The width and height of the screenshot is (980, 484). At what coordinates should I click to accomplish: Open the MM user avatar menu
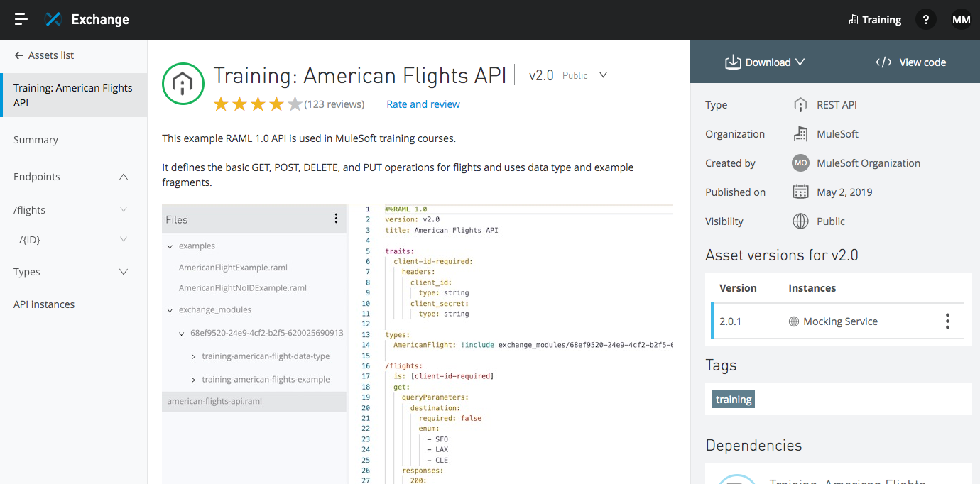pyautogui.click(x=961, y=20)
